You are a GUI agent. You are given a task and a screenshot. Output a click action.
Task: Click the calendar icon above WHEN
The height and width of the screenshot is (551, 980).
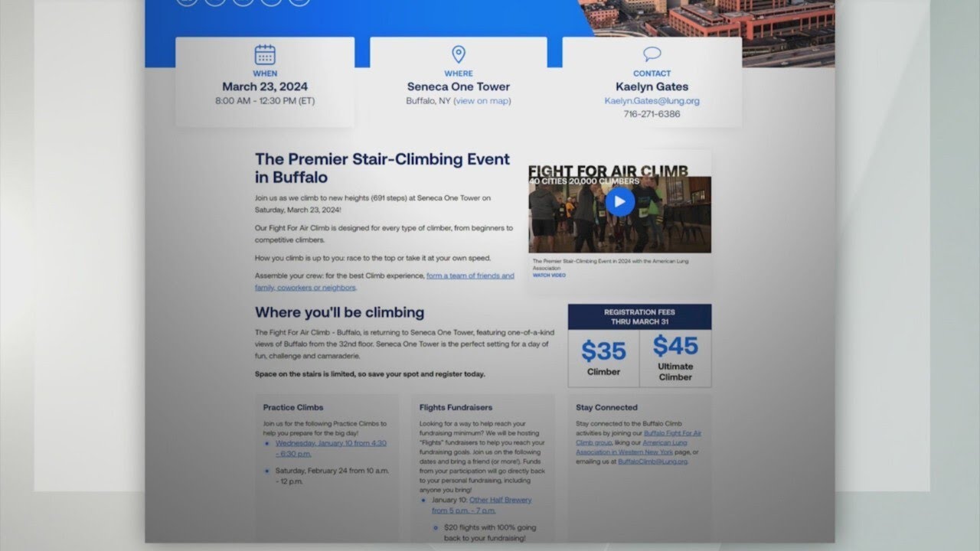coord(265,54)
